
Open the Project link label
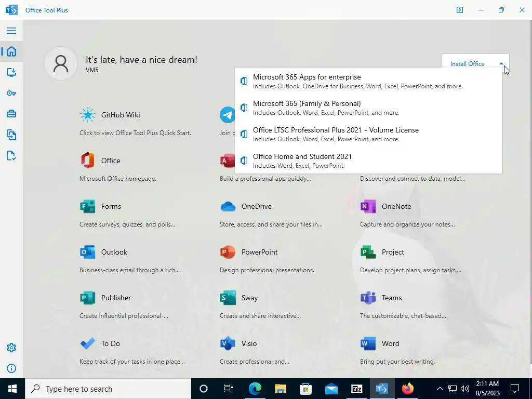coord(393,252)
